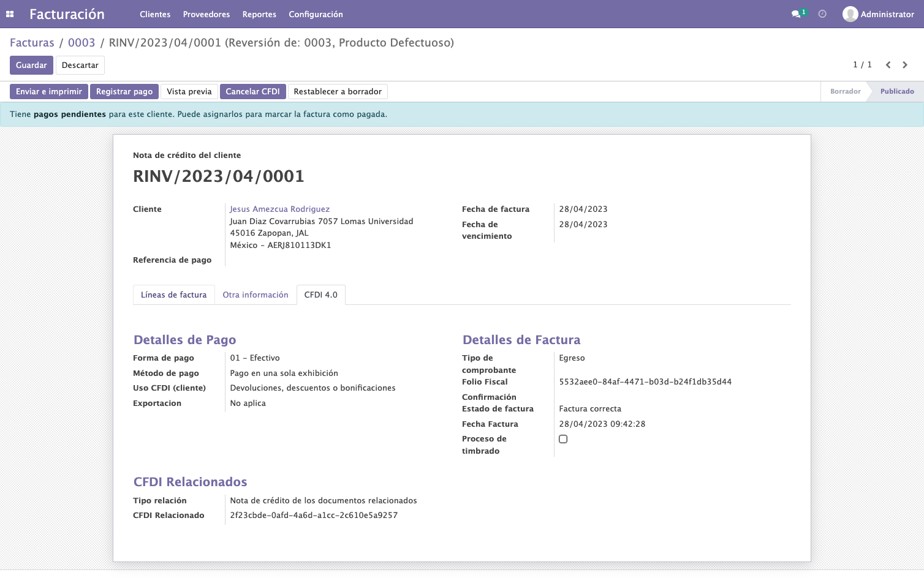The image size is (924, 578).
Task: Click the Descartar button
Action: tap(80, 66)
